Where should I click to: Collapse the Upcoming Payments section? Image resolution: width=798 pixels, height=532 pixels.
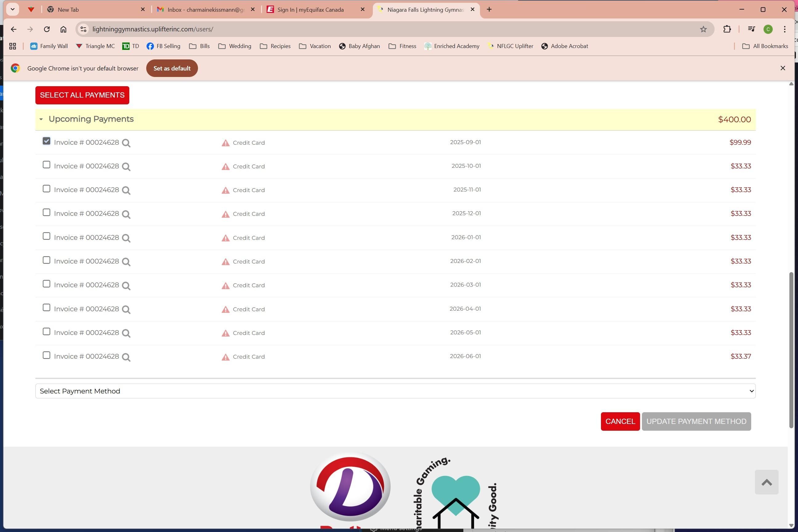tap(41, 119)
